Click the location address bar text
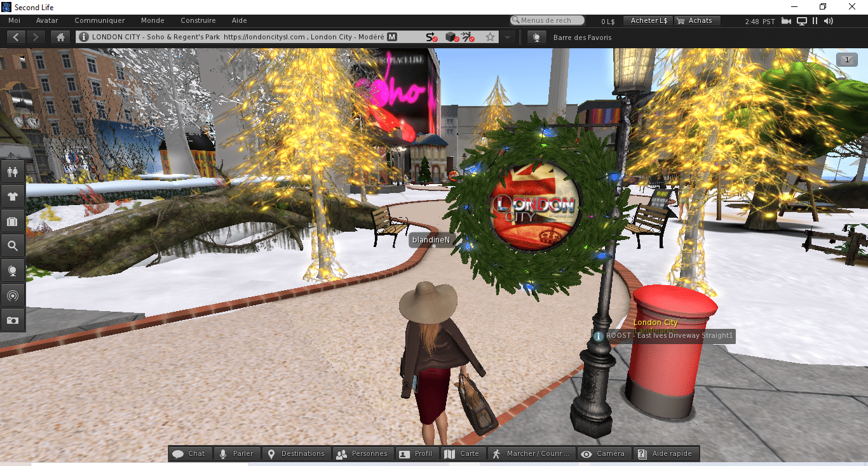Screen dimensions: 868x466 click(x=238, y=37)
